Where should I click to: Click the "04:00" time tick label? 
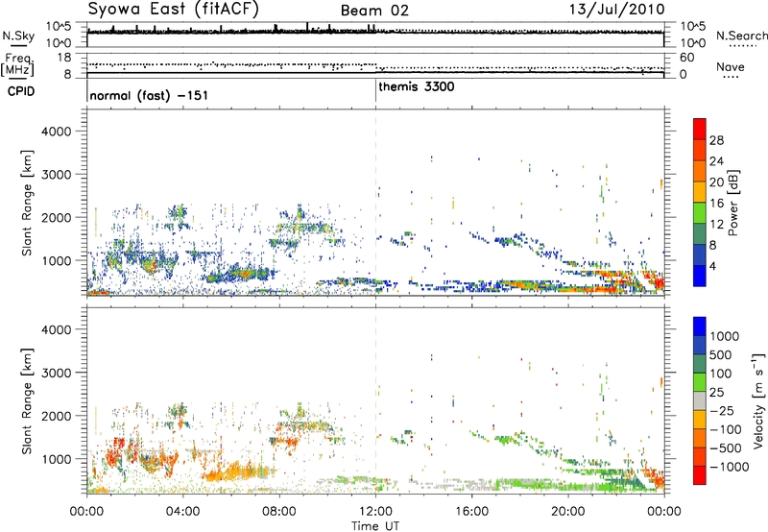[x=182, y=512]
